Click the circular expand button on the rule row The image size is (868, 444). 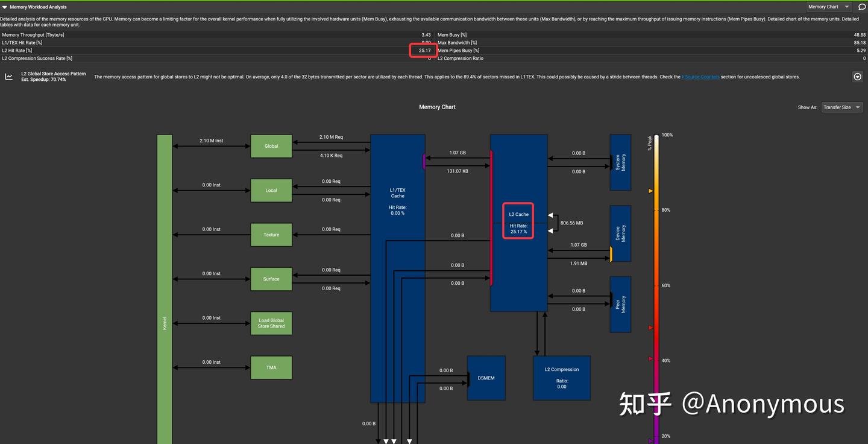(x=857, y=77)
